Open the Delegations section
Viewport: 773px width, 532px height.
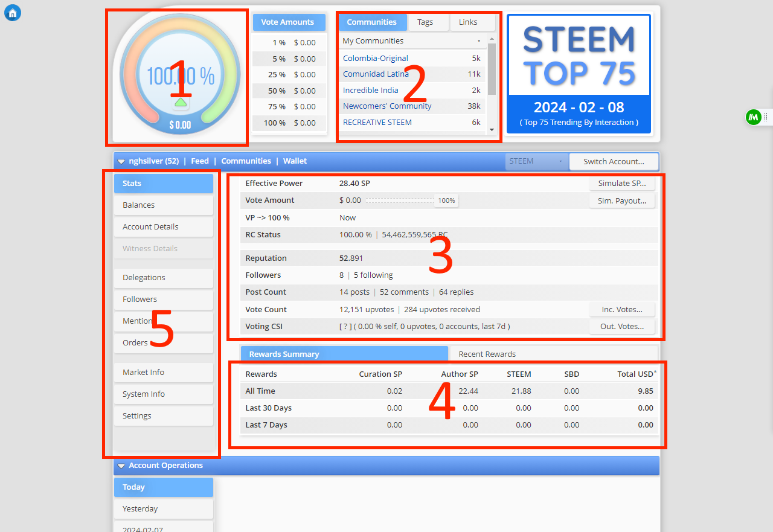click(x=164, y=278)
